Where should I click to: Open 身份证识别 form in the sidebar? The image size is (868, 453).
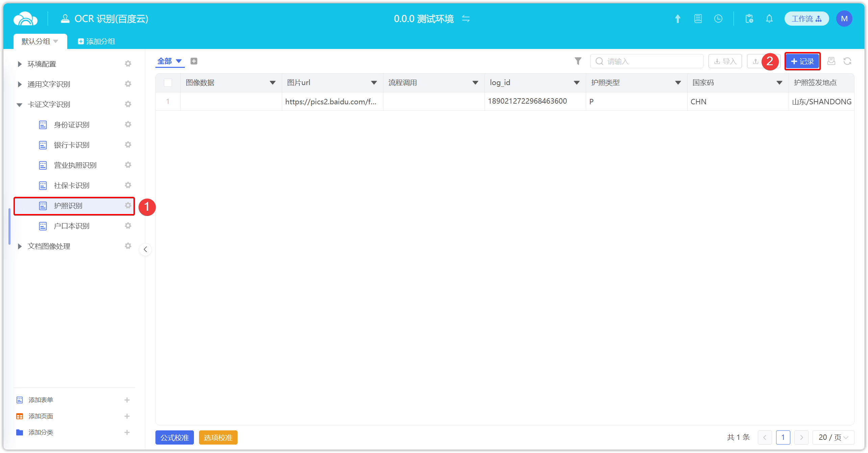coord(72,125)
